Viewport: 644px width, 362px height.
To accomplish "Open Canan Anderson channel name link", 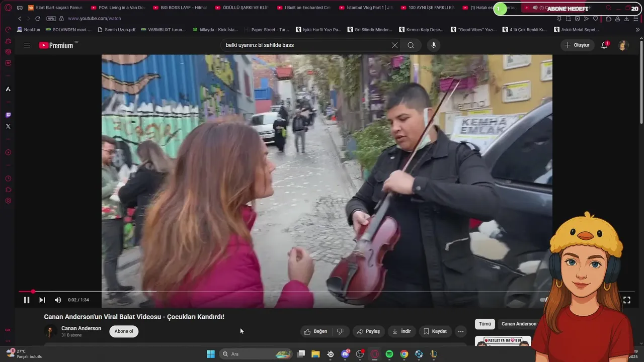I will [x=81, y=328].
